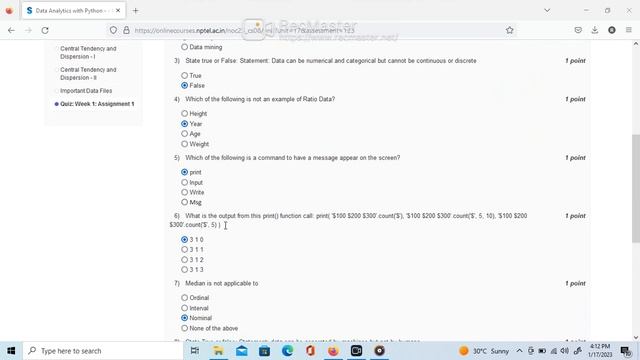Choose Height for question 4
640x360 pixels.
(x=184, y=113)
